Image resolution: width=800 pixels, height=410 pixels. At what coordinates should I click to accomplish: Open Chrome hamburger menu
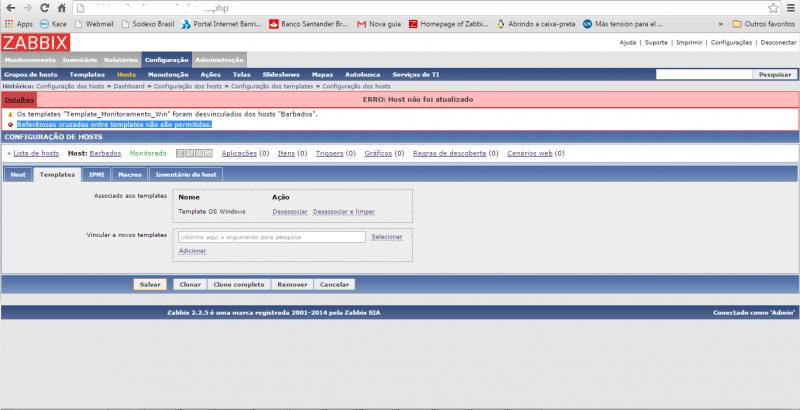point(791,8)
